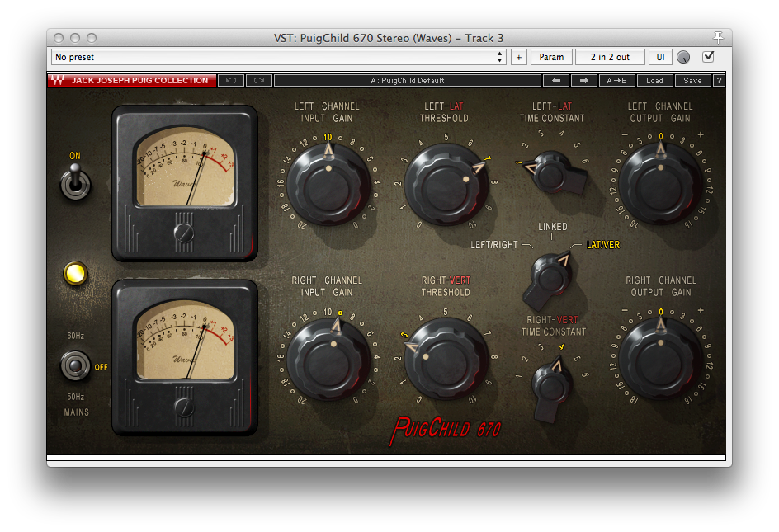Undo the last plugin parameter change
Screen dimensions: 779x532
231,81
